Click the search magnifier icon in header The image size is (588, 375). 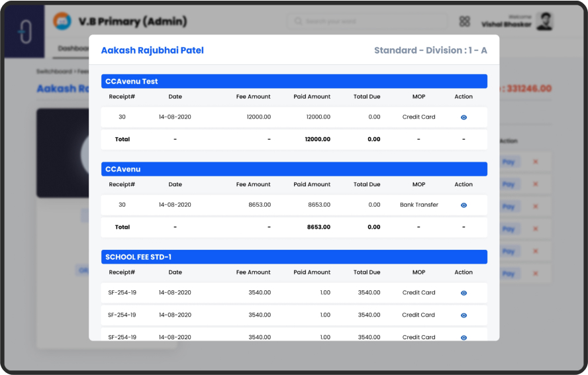299,22
